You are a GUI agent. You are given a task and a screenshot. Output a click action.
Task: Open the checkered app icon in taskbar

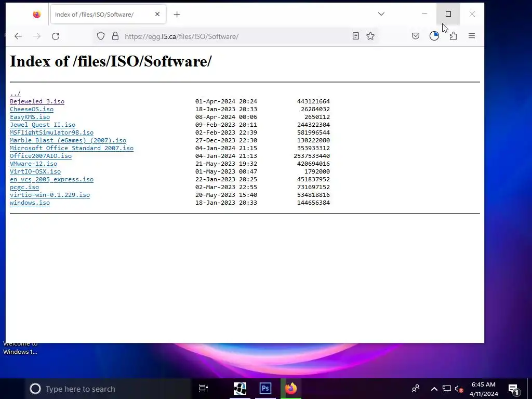click(x=240, y=388)
